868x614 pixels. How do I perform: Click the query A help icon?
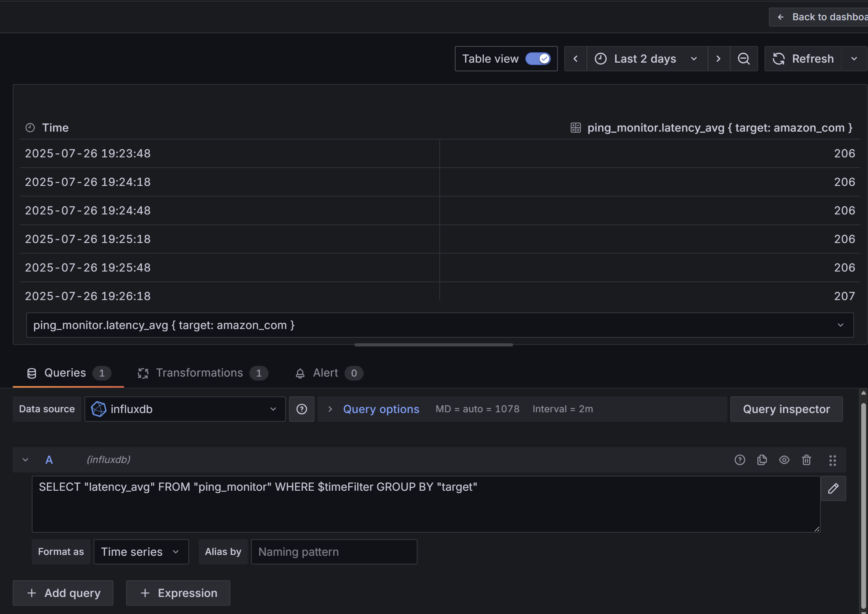coord(740,460)
